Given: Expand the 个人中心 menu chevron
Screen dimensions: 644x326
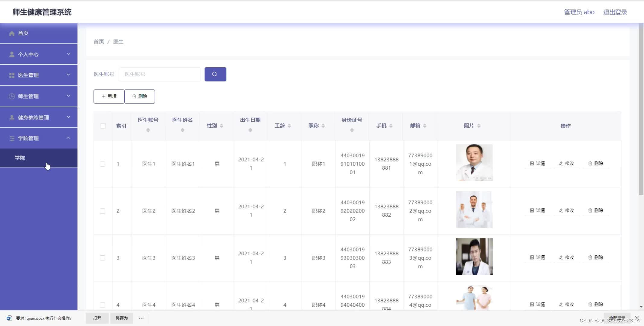Looking at the screenshot, I should tap(68, 54).
